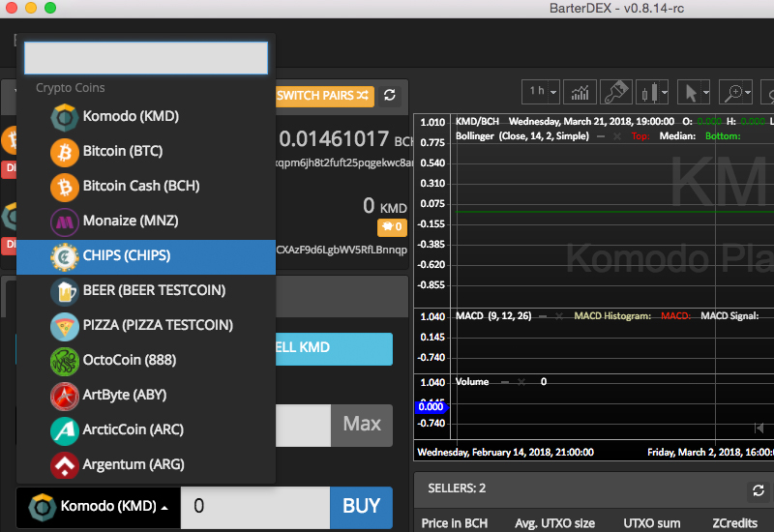Pick PIZZA (PIZZA TESTCOIN) from list

click(x=146, y=325)
